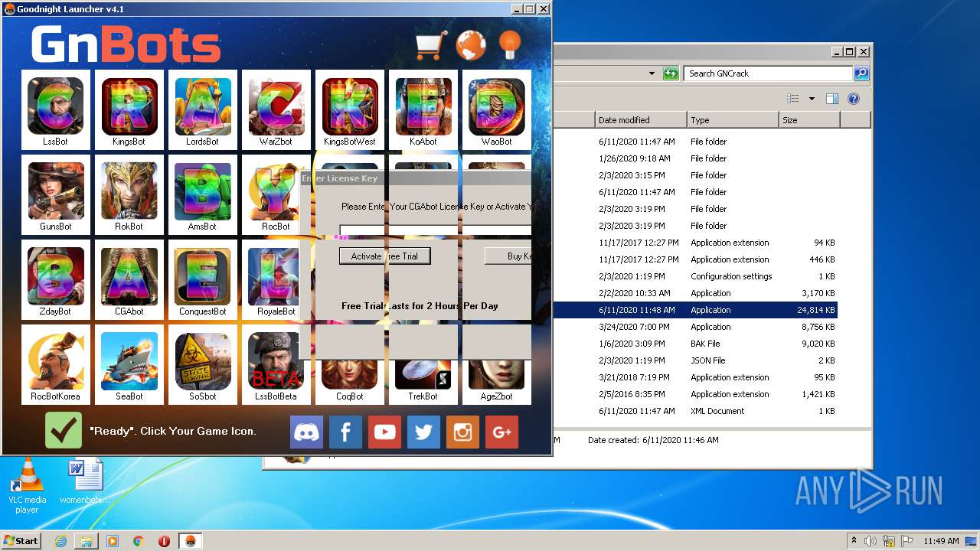Open the lightbulb tips icon
The width and height of the screenshot is (980, 551).
[510, 44]
